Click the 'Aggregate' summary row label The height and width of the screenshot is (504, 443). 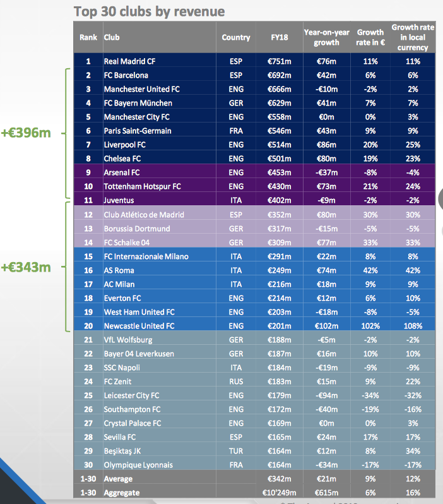[x=121, y=493]
